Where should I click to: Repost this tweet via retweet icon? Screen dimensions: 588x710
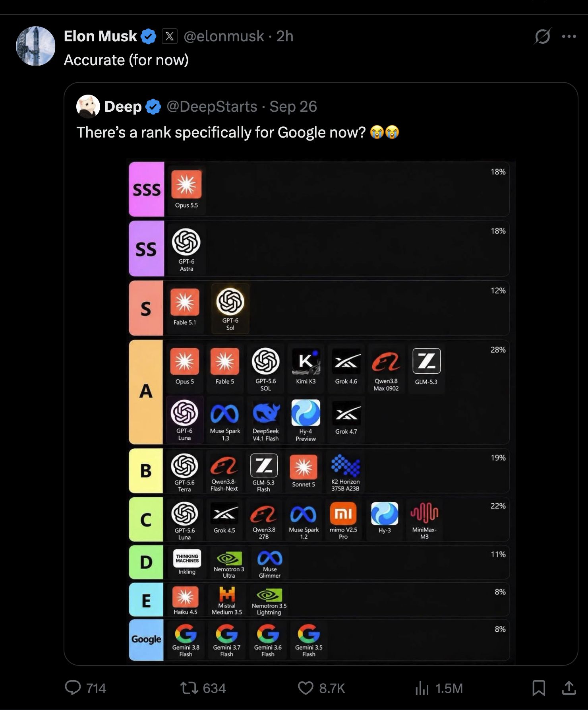[189, 688]
